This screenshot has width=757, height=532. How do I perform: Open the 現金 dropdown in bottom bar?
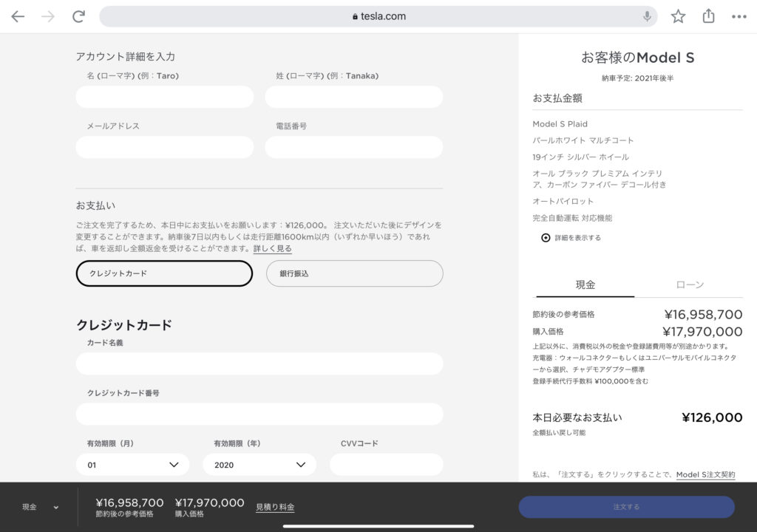40,507
